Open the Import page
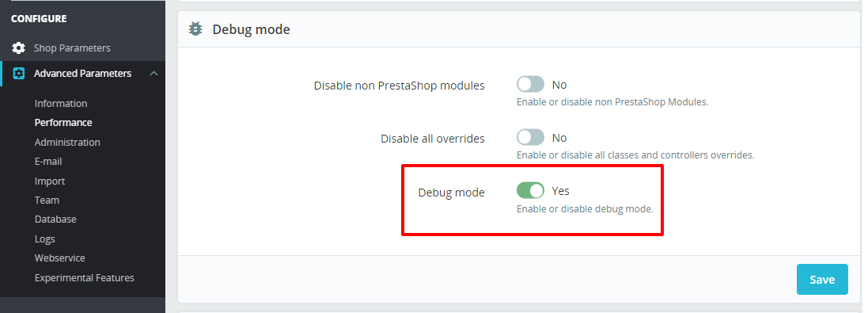Viewport: 868px width, 313px height. coord(50,181)
